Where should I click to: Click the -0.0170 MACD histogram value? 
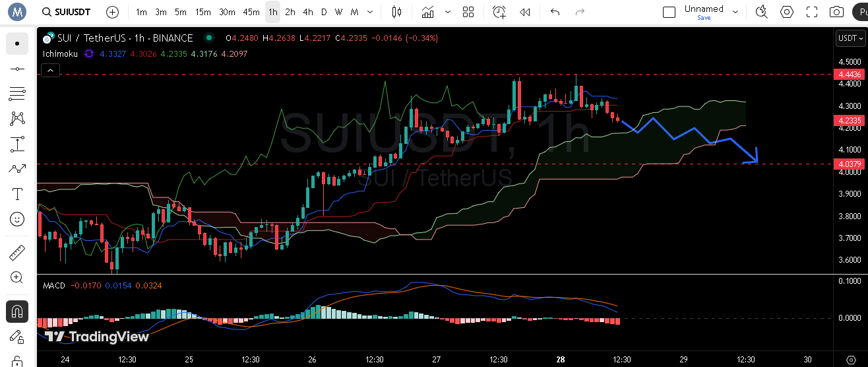[85, 286]
